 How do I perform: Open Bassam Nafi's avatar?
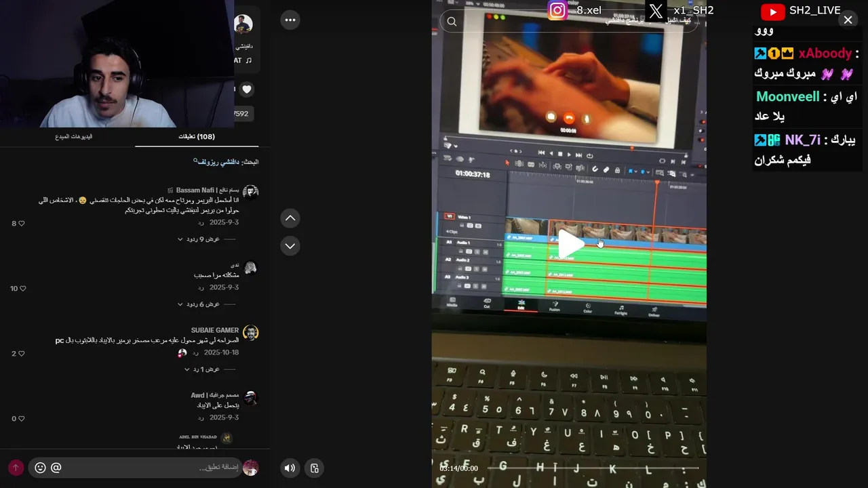pos(250,192)
